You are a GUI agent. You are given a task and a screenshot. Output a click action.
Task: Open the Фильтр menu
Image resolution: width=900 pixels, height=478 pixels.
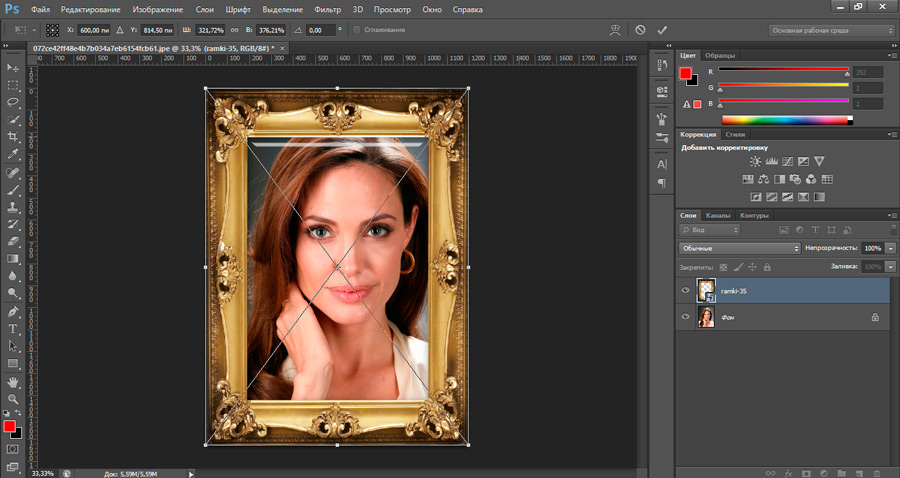pos(327,9)
